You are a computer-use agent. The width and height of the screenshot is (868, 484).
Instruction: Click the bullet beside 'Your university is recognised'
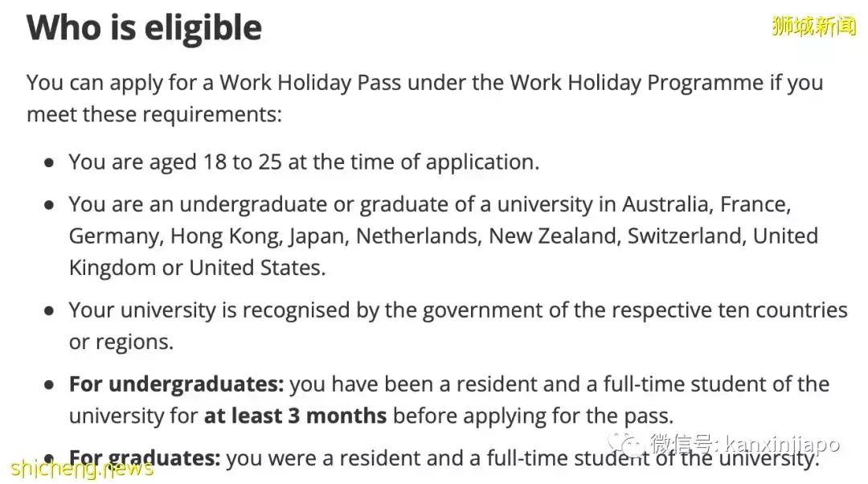(x=49, y=310)
